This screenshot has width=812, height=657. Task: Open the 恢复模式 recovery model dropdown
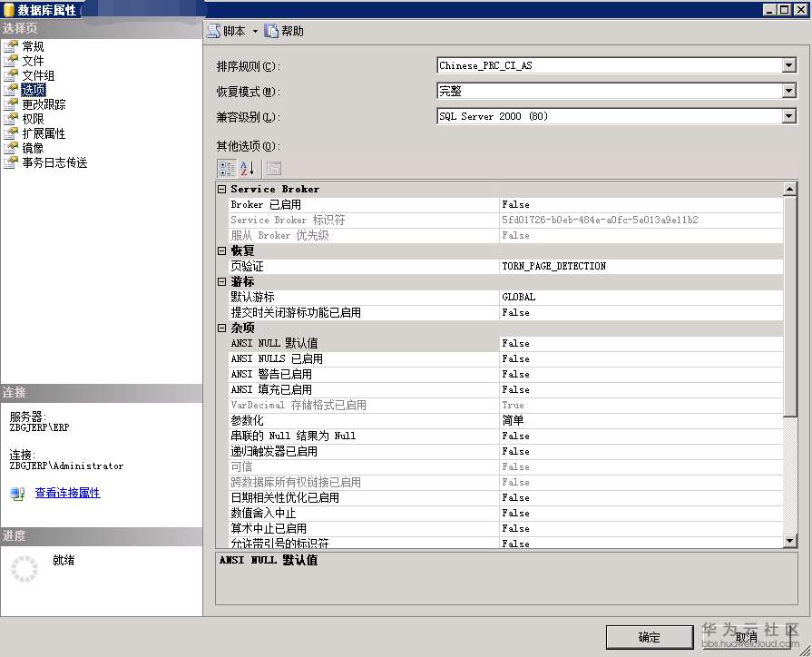[788, 91]
